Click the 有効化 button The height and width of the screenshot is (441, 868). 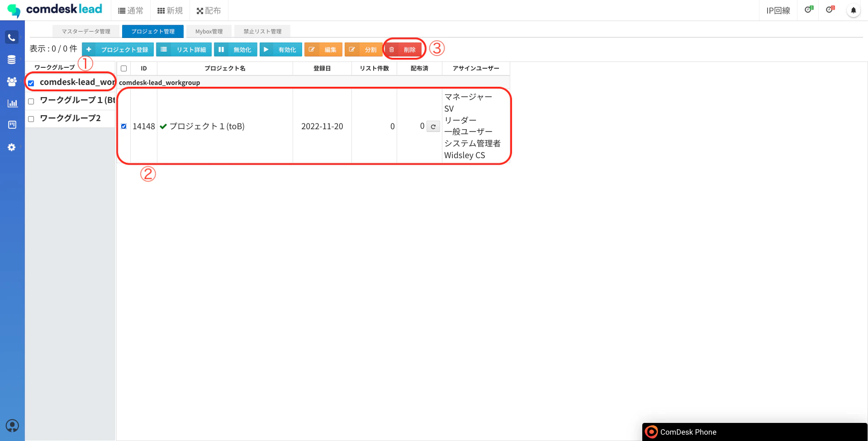(x=280, y=49)
